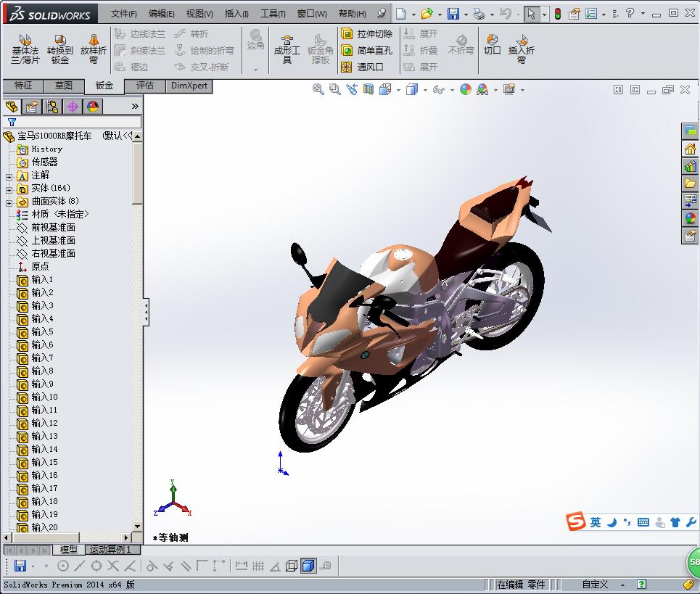Screen dimensions: 700x594
Task: Choose the 放样折弯 lofted bend tool
Action: click(x=94, y=49)
